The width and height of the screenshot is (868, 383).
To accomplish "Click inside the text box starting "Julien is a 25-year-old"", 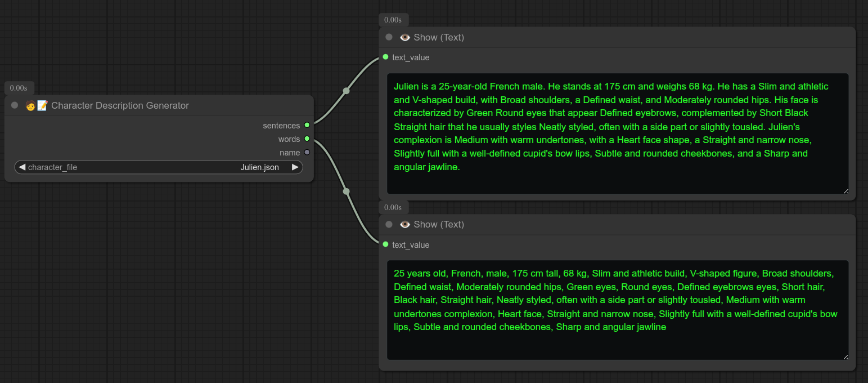I will (617, 133).
